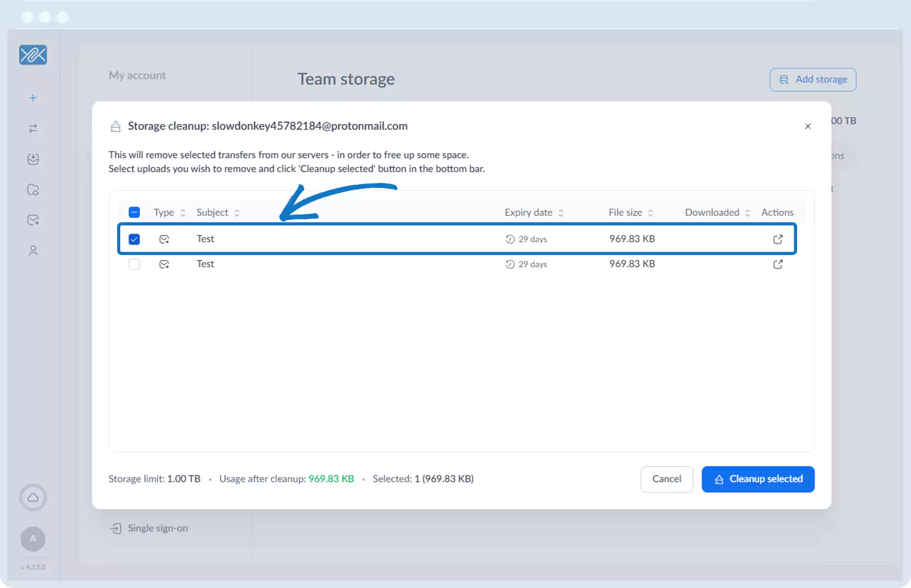This screenshot has width=911, height=588.
Task: Click the user avatar A
Action: click(x=33, y=539)
